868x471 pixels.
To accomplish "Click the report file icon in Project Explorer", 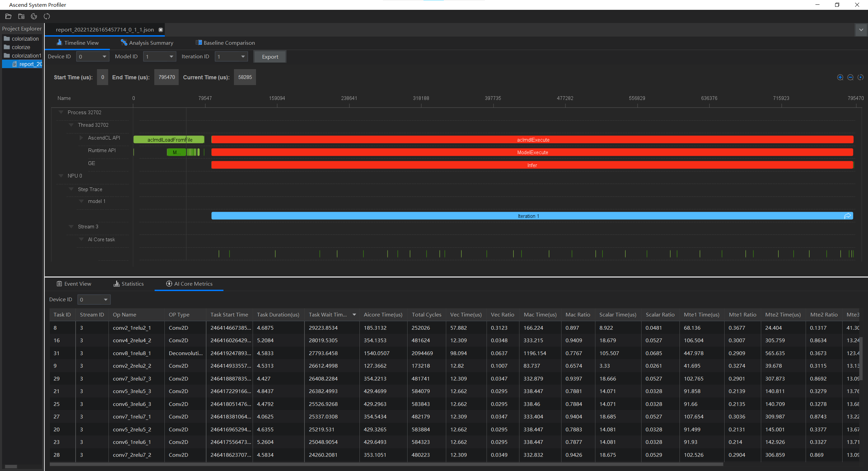I will pos(15,64).
